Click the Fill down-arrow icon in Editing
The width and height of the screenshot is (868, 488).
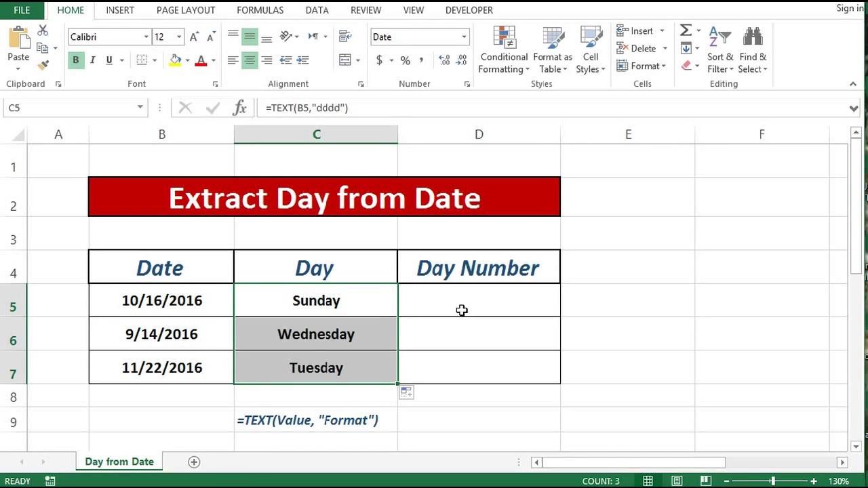click(686, 48)
